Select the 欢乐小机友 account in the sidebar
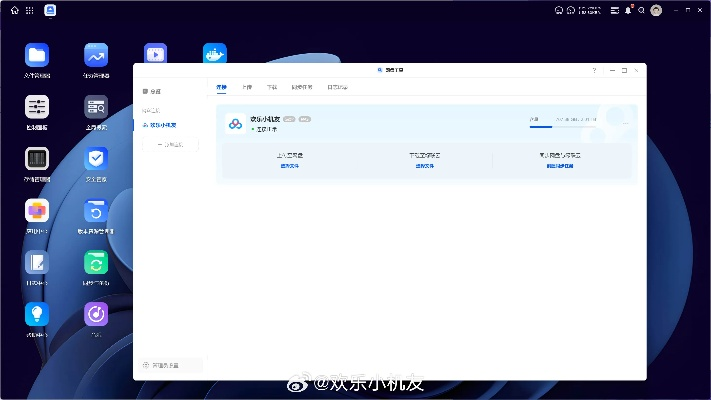 (x=160, y=125)
